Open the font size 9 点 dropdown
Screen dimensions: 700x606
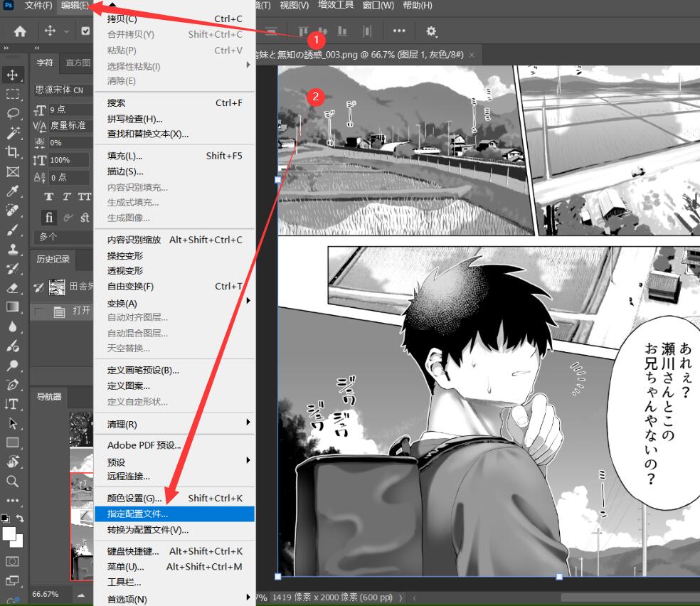click(70, 110)
